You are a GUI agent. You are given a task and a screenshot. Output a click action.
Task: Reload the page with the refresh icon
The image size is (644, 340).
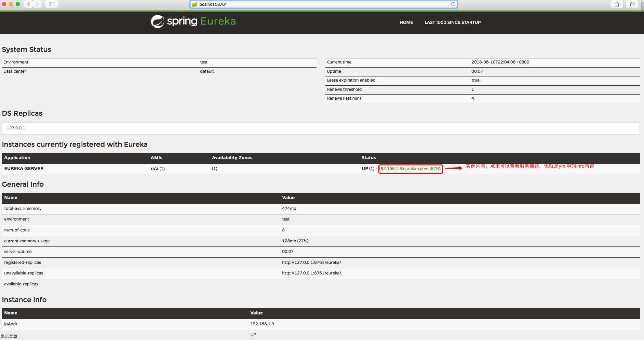pos(453,4)
